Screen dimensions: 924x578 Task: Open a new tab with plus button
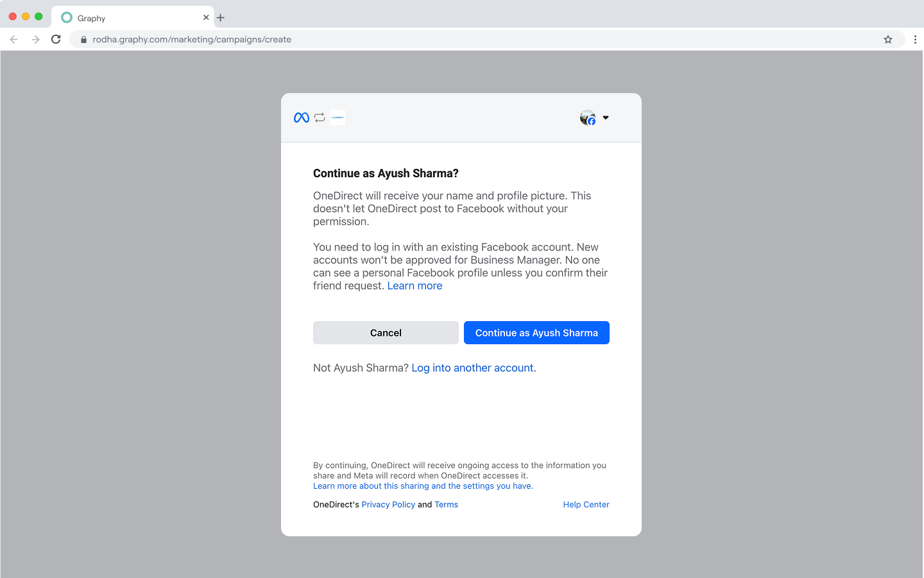pos(221,18)
